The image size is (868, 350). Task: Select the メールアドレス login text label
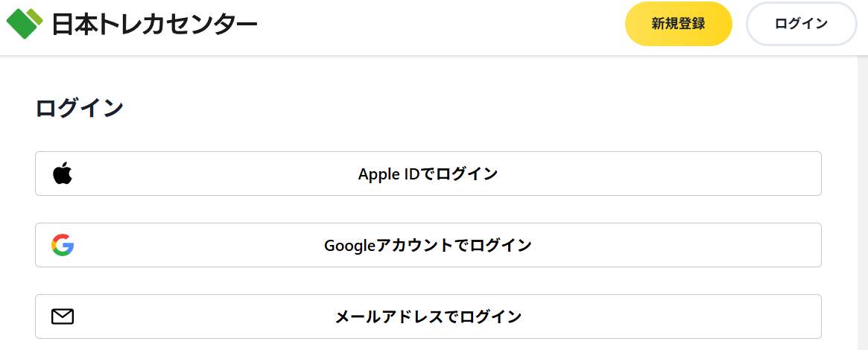428,316
